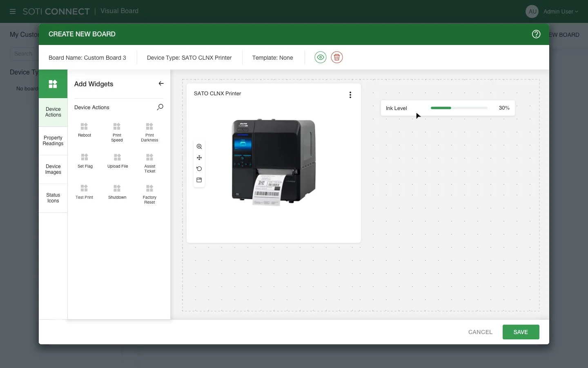
Task: Click the SATO CLNX Printer widget title
Action: (217, 94)
